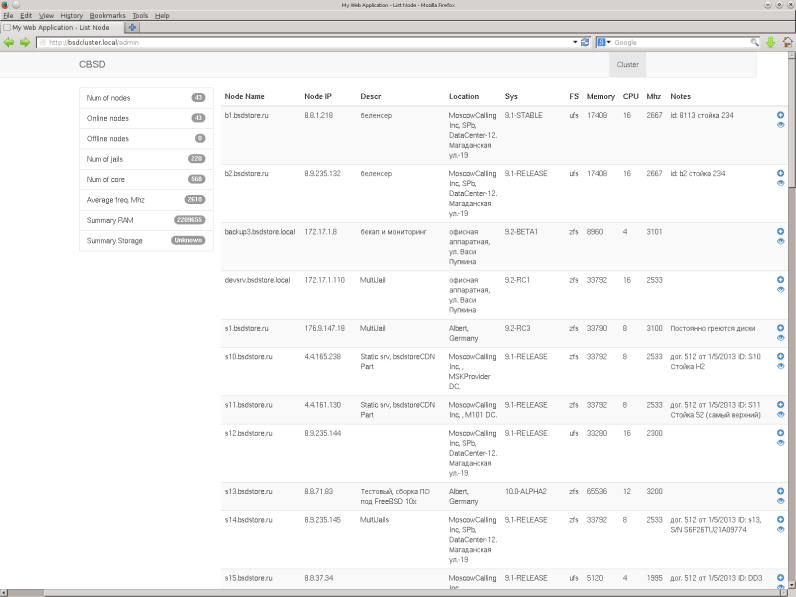Click plus icon for s15.bsdstore.ru

point(780,578)
